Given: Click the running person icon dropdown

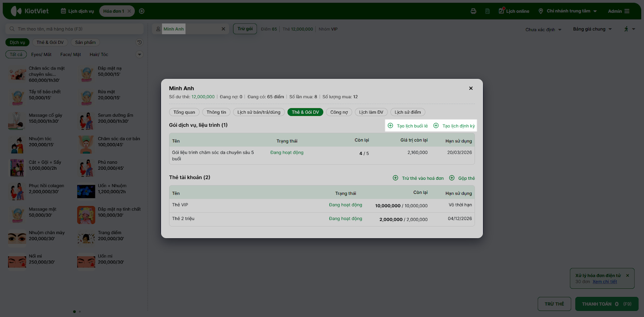Looking at the screenshot, I should (x=630, y=29).
